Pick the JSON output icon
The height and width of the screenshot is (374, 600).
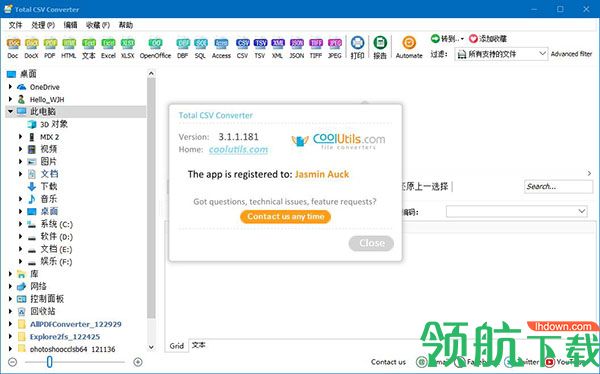pos(297,43)
